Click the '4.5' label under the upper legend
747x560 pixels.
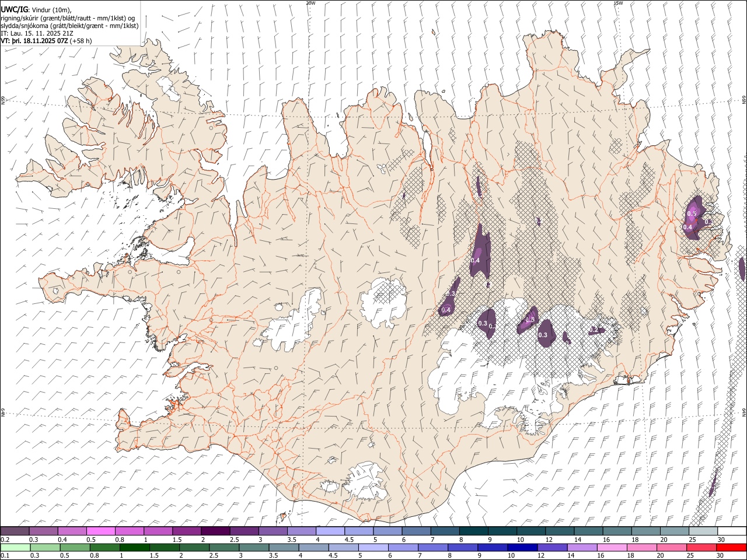(x=349, y=540)
